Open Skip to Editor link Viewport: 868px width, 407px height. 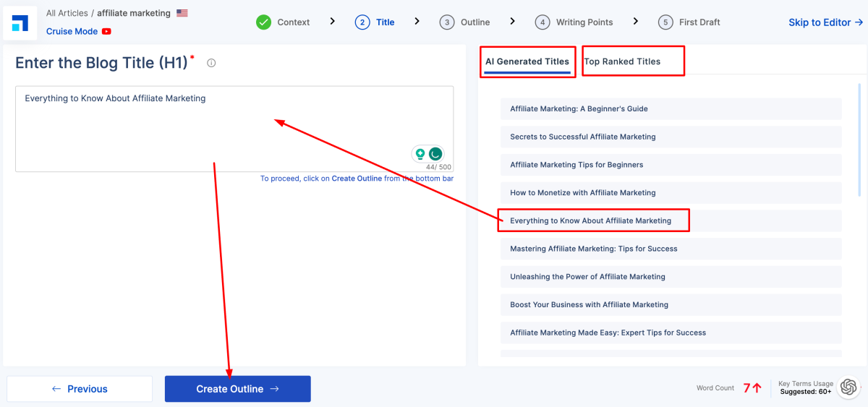pyautogui.click(x=825, y=22)
